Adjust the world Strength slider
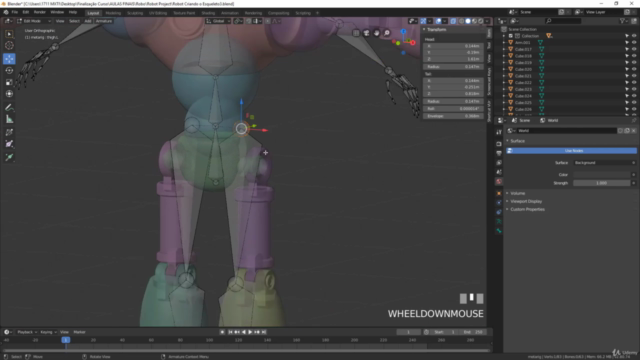640x360 pixels. pyautogui.click(x=601, y=183)
